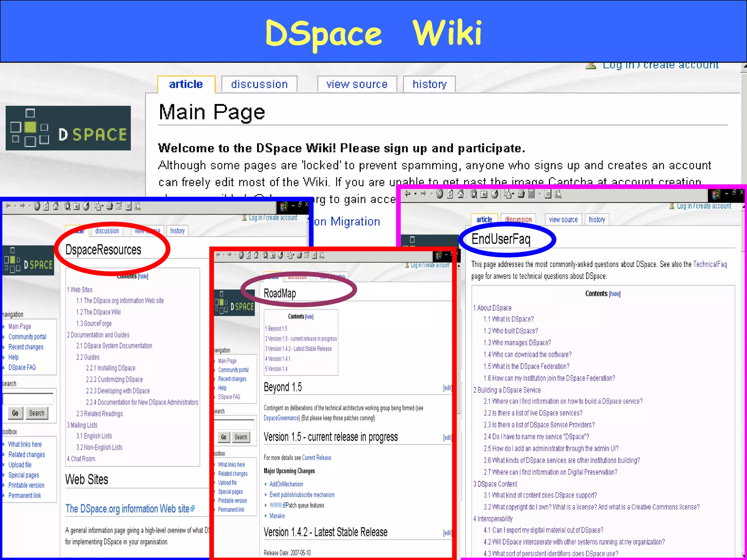
Task: Open Favorites icon in DspaceResources window toolbar
Action: [x=76, y=207]
